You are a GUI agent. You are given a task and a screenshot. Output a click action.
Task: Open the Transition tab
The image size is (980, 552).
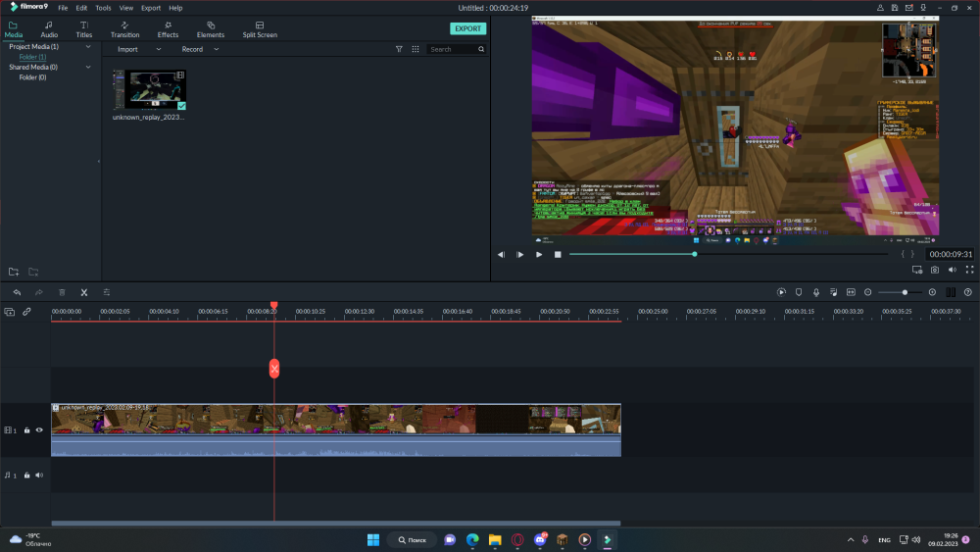tap(125, 29)
